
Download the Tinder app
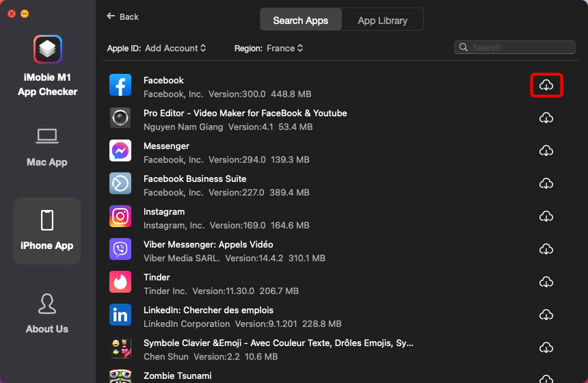pos(546,282)
